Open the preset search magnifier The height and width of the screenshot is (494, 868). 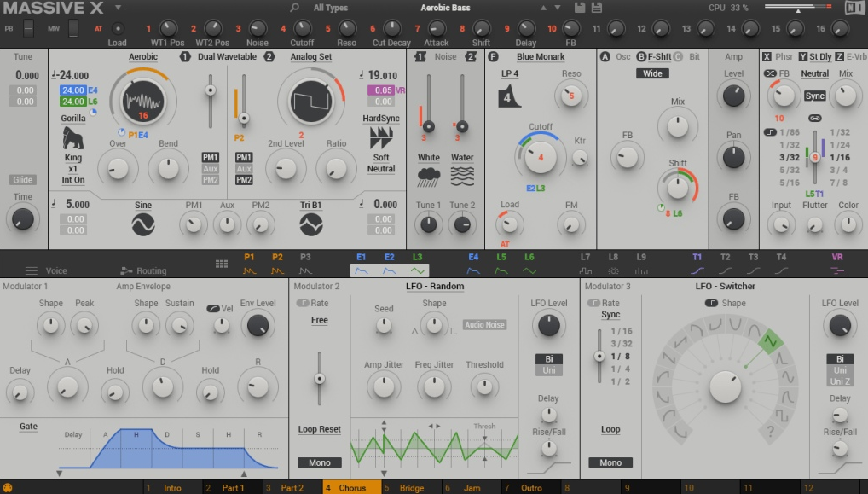click(x=295, y=8)
